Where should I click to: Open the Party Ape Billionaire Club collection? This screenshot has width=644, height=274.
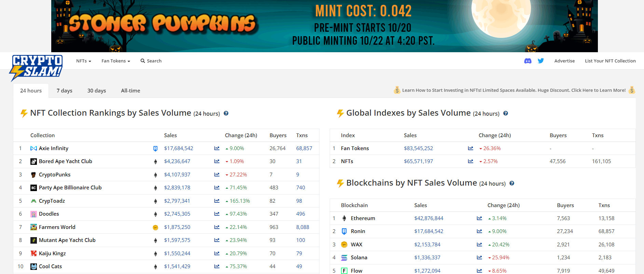click(x=70, y=188)
